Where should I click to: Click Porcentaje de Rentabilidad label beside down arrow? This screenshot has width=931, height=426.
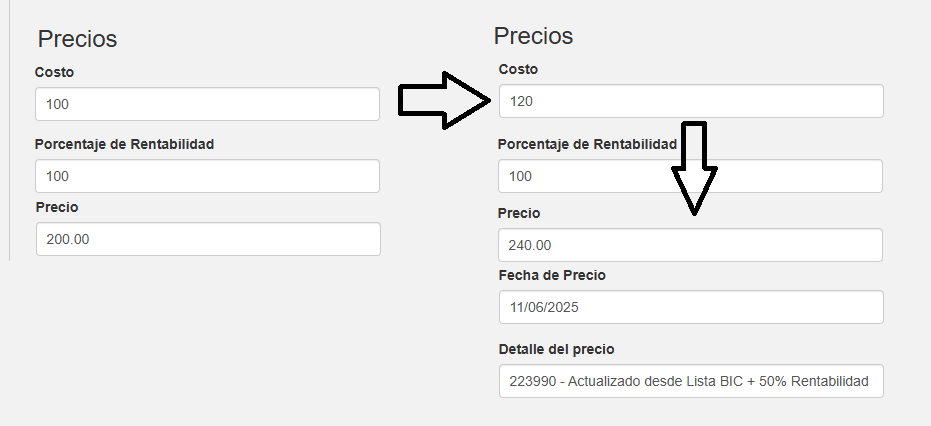[587, 143]
